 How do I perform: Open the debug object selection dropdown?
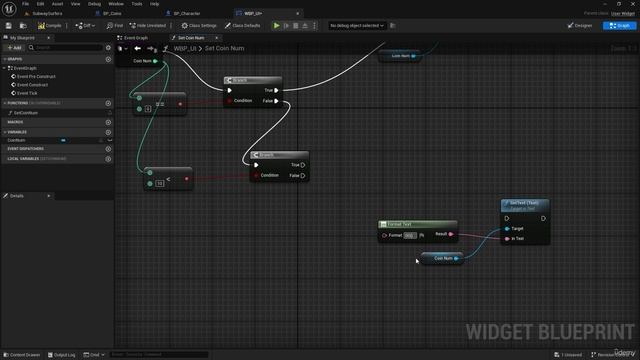pyautogui.click(x=357, y=26)
